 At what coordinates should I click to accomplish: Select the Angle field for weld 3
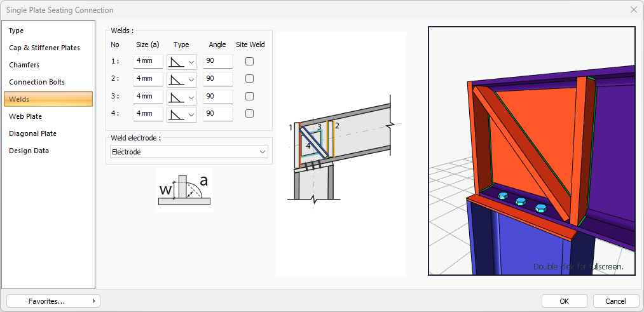[218, 96]
